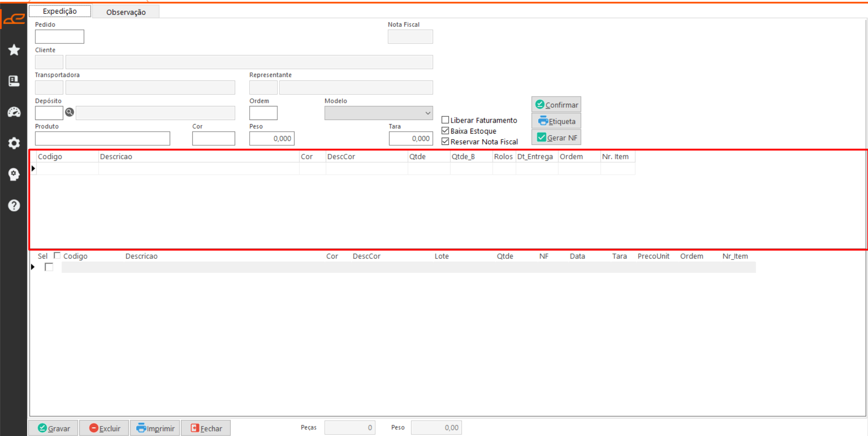Viewport: 868px width, 436px height.
Task: Open favorites star in sidebar
Action: (x=14, y=50)
